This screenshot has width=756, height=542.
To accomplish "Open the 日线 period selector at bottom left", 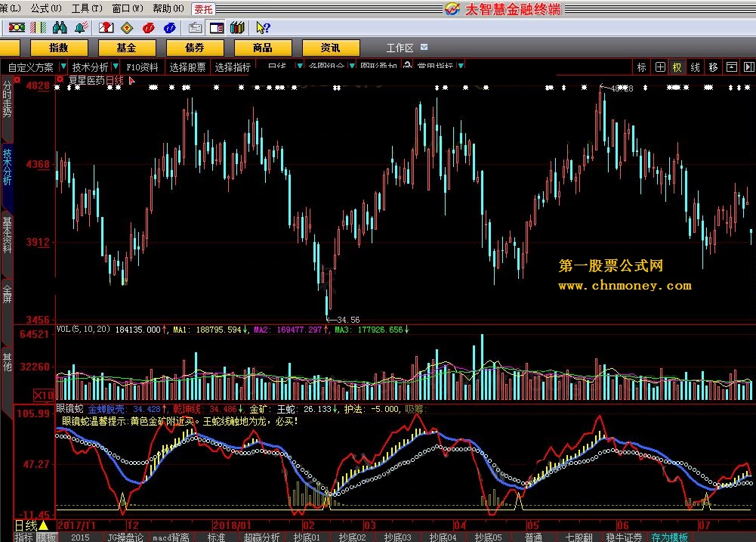I will pos(31,525).
